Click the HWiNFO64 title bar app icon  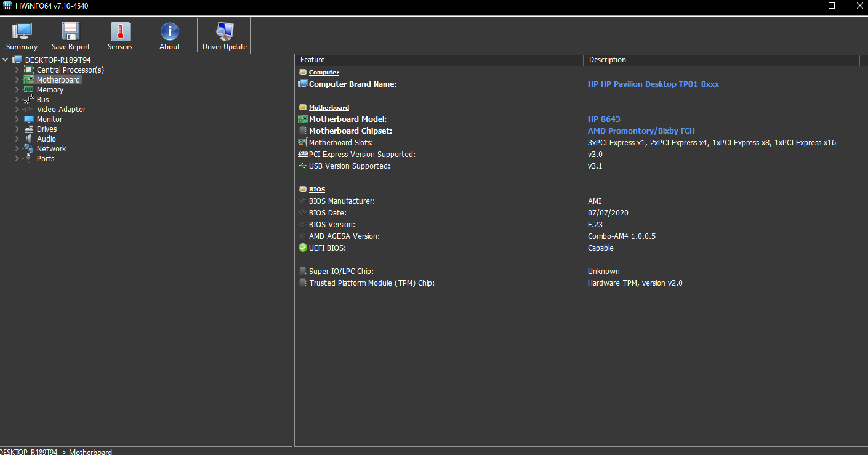pos(7,6)
